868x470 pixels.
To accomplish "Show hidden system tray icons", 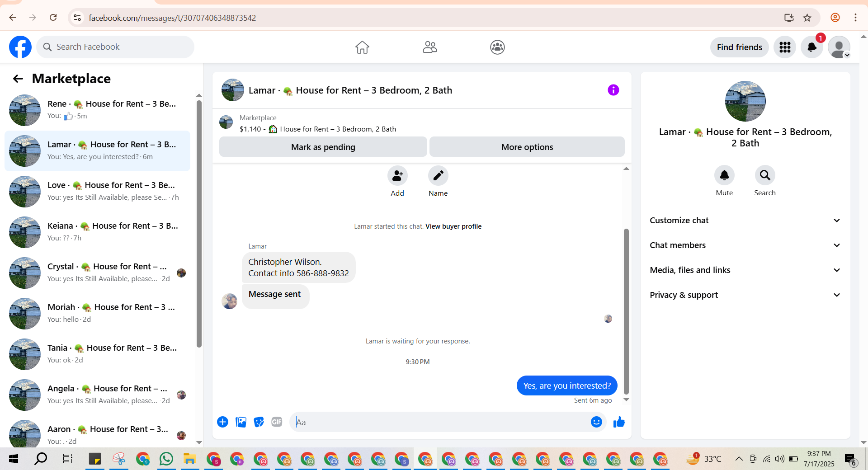I will [739, 459].
